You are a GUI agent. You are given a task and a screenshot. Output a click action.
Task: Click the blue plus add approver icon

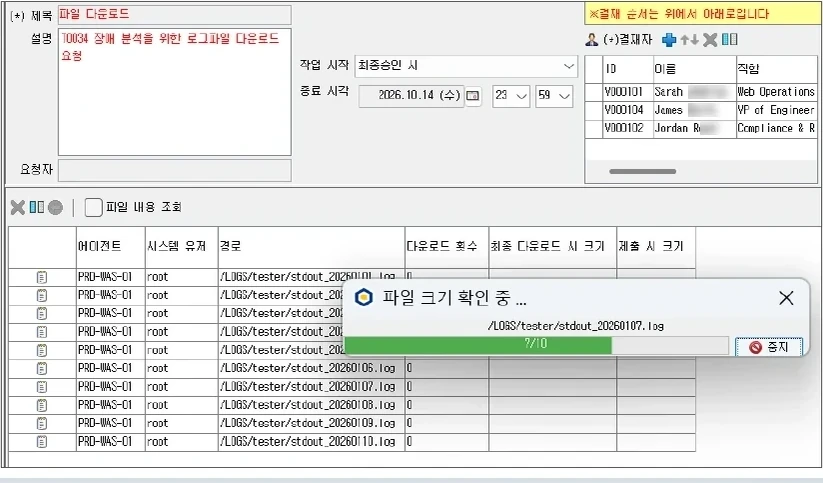coord(669,40)
